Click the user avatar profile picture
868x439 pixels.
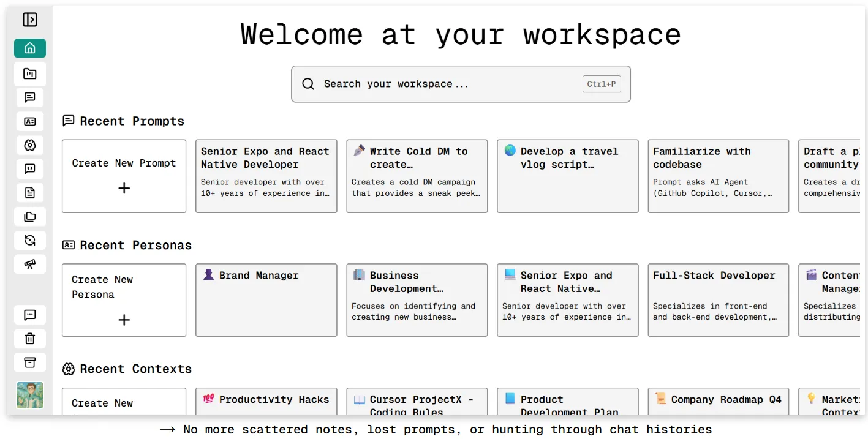[29, 396]
